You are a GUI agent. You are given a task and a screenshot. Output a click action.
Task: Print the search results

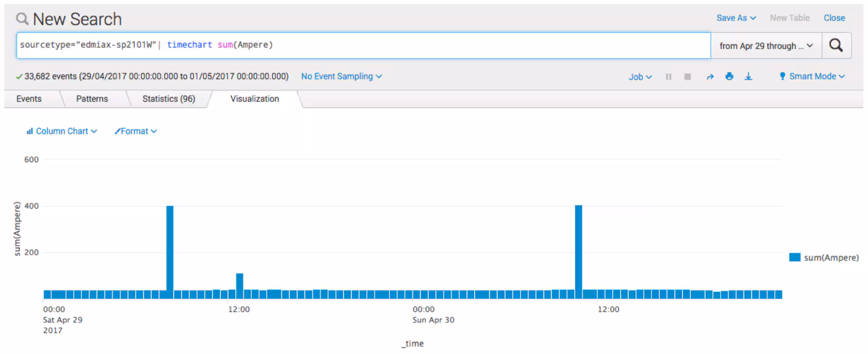pos(729,76)
